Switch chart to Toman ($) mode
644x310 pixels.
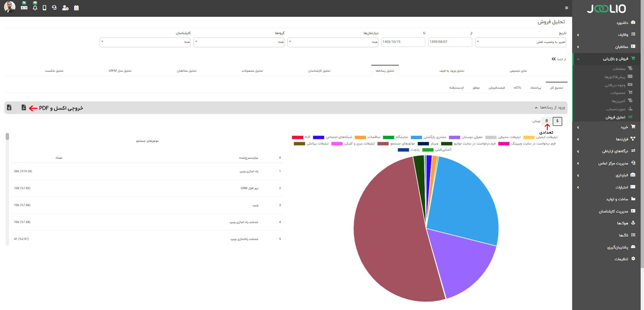click(557, 121)
